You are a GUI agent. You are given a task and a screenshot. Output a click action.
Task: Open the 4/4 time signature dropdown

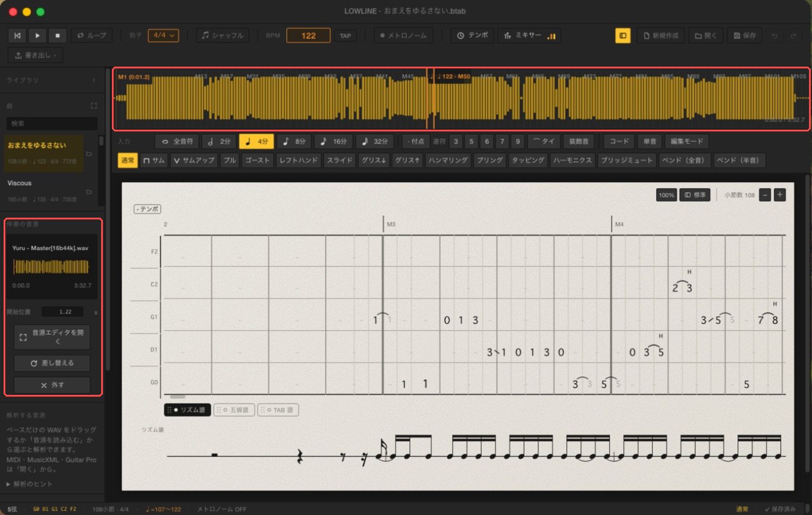[x=164, y=36]
